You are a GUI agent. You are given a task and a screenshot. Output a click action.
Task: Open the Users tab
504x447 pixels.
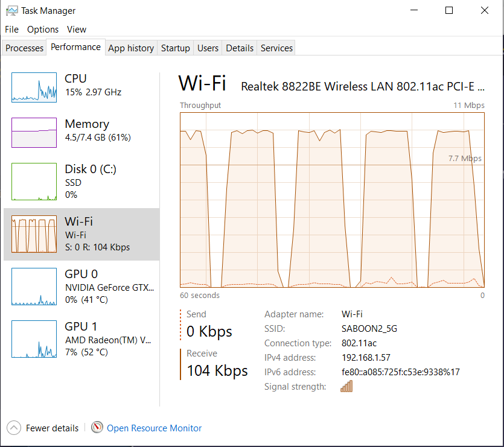pyautogui.click(x=208, y=48)
